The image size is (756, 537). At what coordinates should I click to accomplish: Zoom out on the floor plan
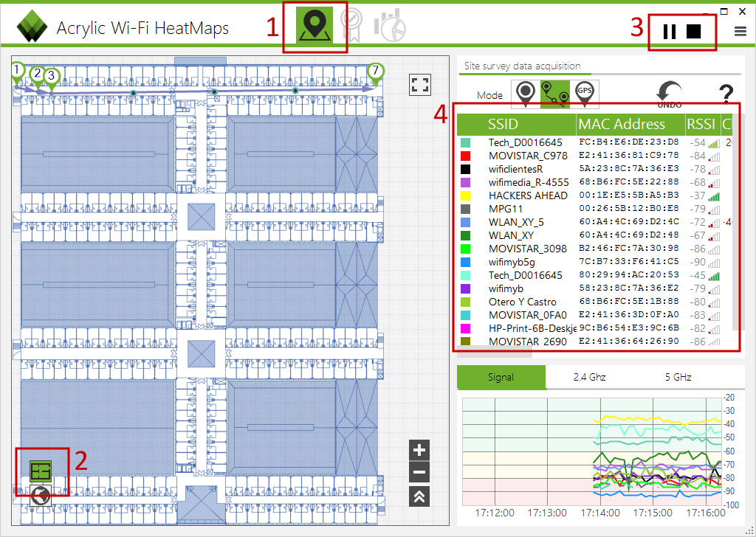(419, 473)
